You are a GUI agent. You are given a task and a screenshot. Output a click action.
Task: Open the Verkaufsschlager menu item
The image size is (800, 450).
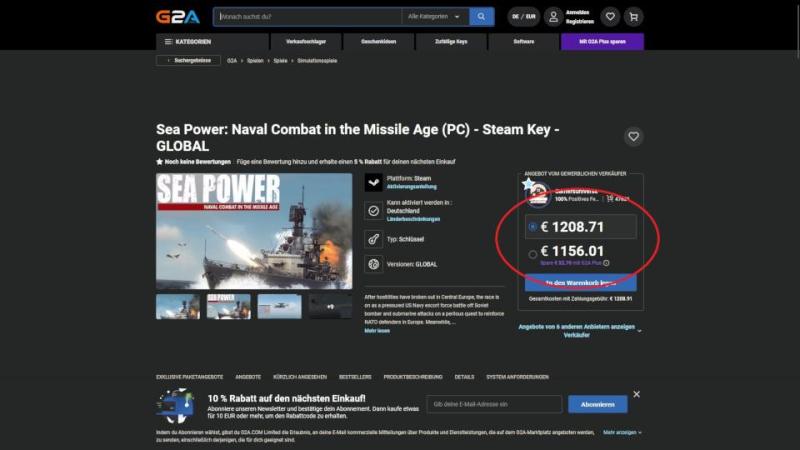click(x=306, y=42)
